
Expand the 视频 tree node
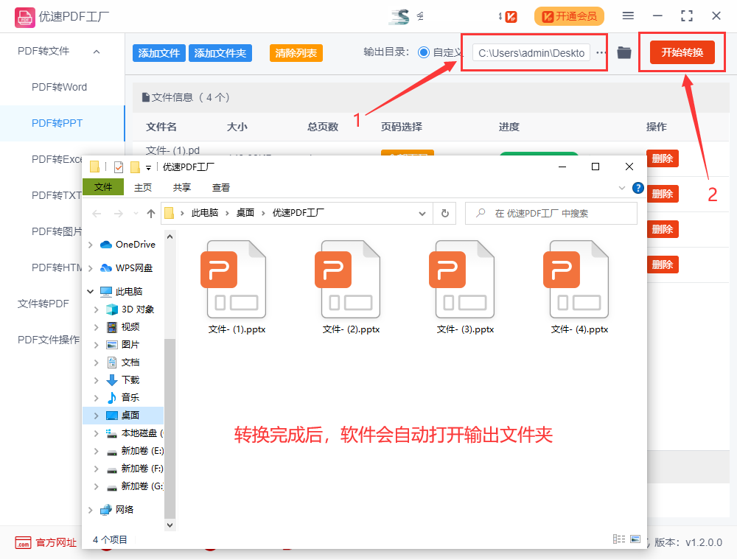(96, 327)
